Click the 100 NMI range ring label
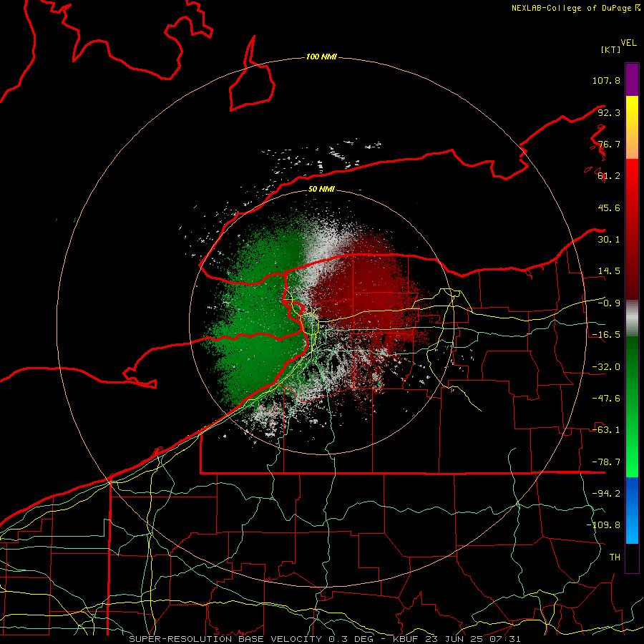Viewport: 644px width, 644px height. 321,57
